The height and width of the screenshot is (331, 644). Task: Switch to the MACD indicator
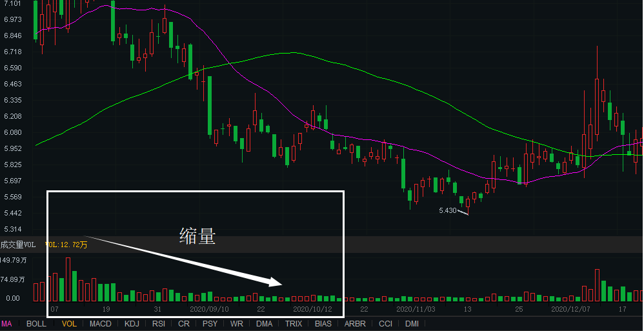click(x=101, y=324)
